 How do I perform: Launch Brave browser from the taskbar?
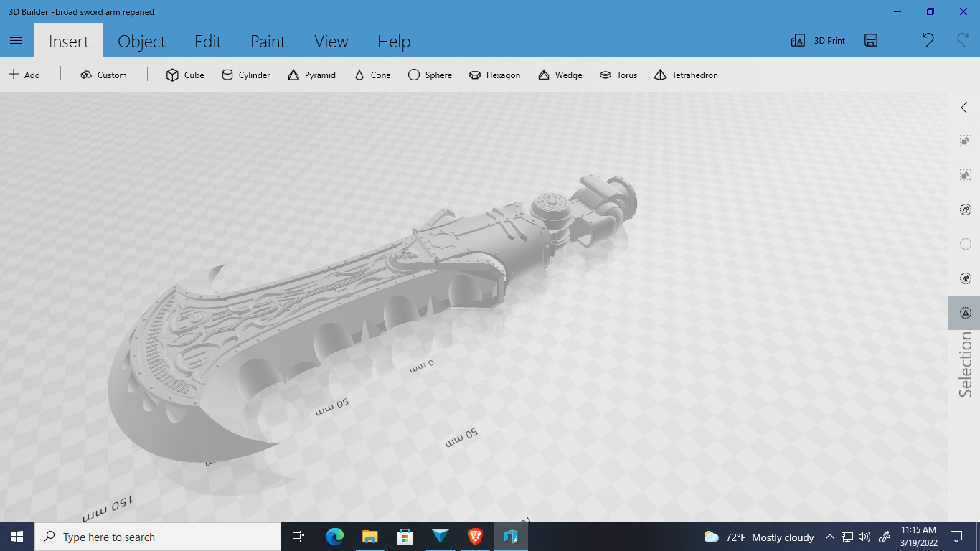[476, 537]
